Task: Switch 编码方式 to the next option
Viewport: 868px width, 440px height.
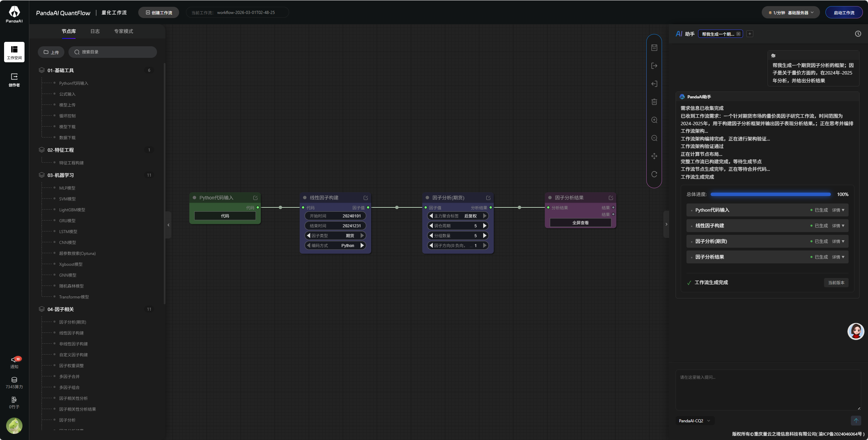Action: tap(362, 245)
